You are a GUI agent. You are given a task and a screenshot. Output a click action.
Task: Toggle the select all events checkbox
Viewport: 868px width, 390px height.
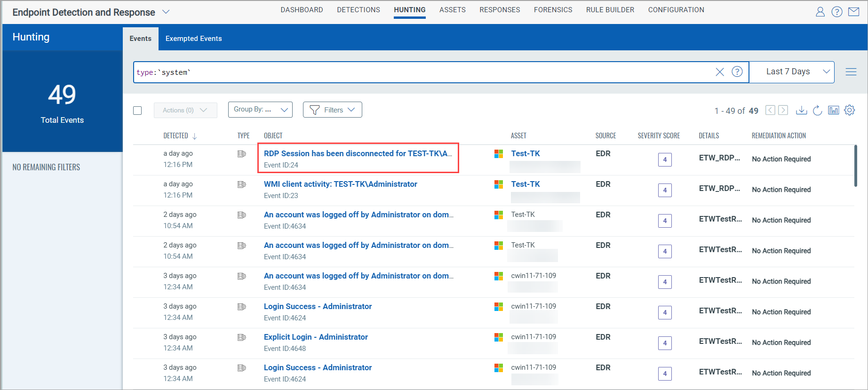click(137, 111)
